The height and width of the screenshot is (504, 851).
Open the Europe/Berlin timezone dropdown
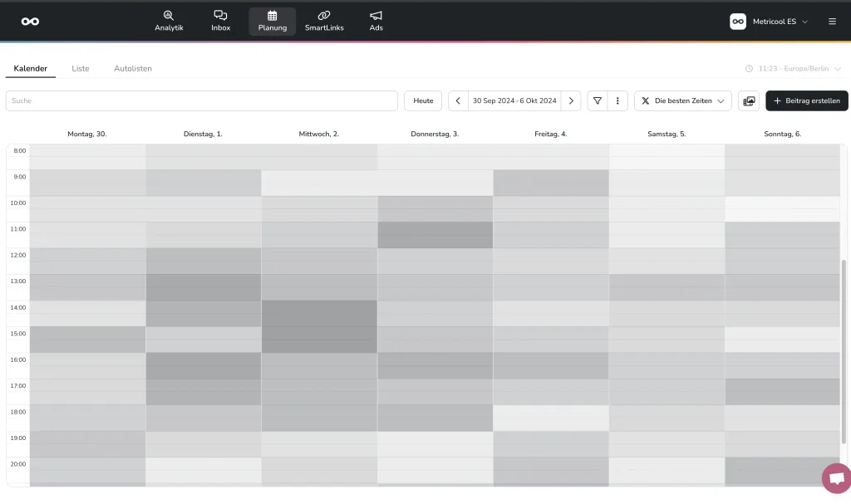[793, 68]
